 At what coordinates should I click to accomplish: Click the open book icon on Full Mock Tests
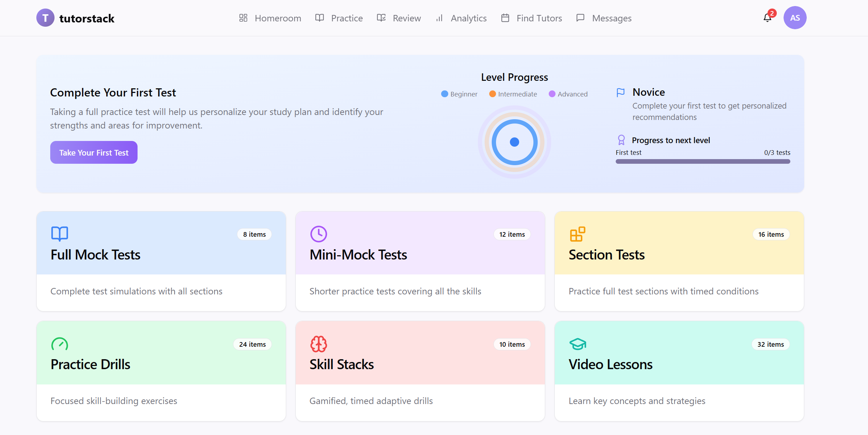tap(60, 234)
